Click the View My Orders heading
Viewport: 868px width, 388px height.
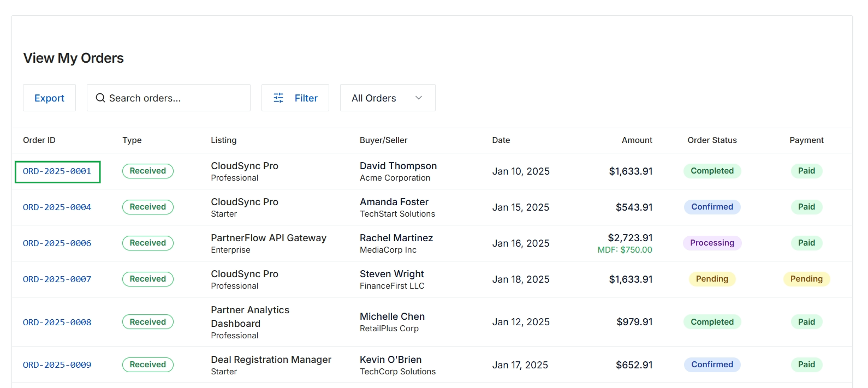(x=73, y=58)
